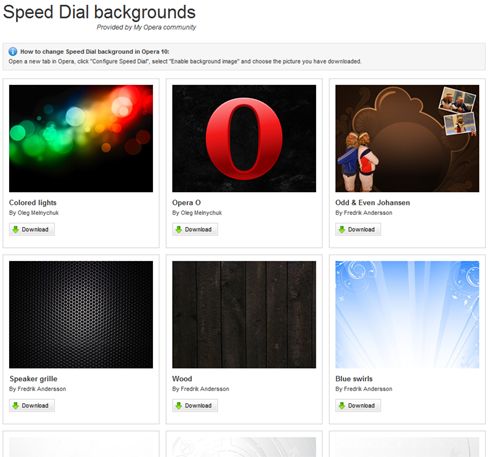Select the Blue swirls background image

click(407, 314)
